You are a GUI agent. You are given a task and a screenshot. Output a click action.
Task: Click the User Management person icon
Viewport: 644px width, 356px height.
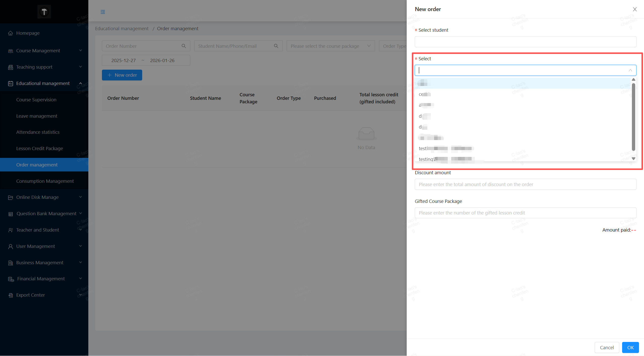pos(10,246)
